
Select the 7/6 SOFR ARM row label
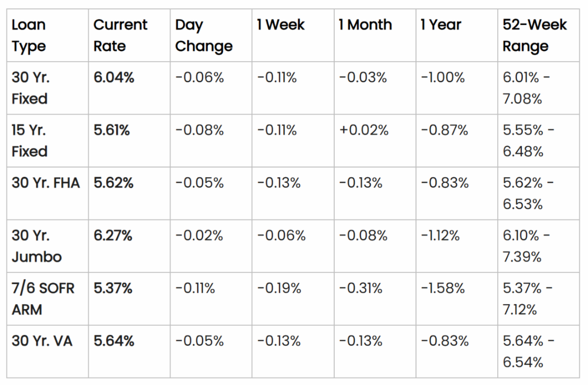(43, 298)
